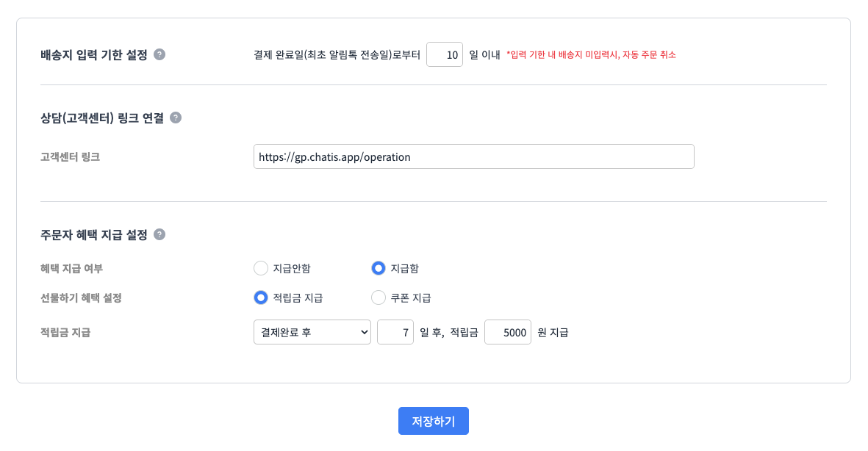Click the 주문자 혜택 지급 설정 heading
This screenshot has height=451, width=868.
click(x=94, y=235)
